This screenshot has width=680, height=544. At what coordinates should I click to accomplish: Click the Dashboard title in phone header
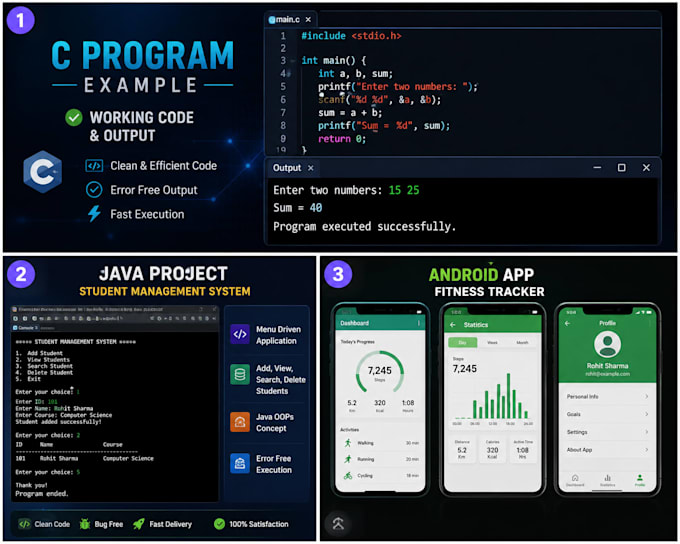click(354, 323)
